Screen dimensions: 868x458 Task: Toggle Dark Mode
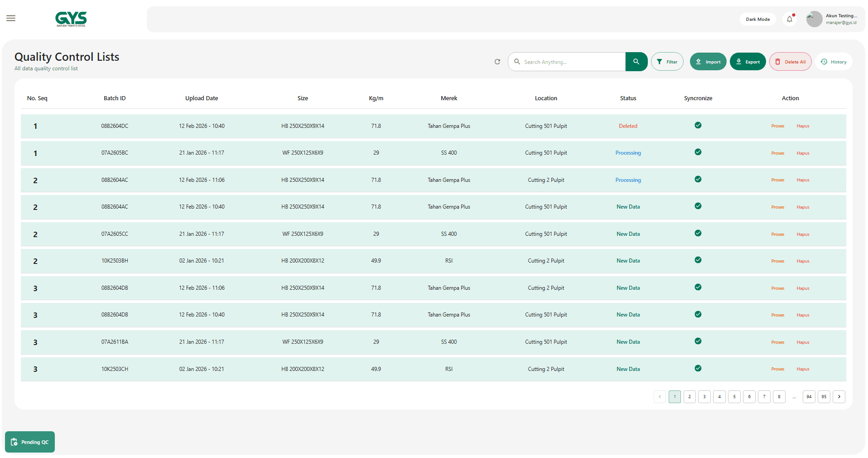click(757, 19)
